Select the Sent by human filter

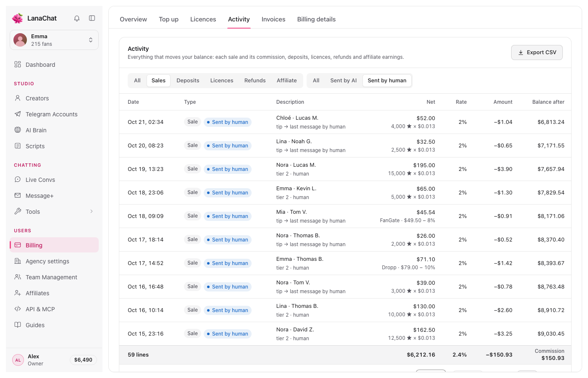[x=387, y=81]
